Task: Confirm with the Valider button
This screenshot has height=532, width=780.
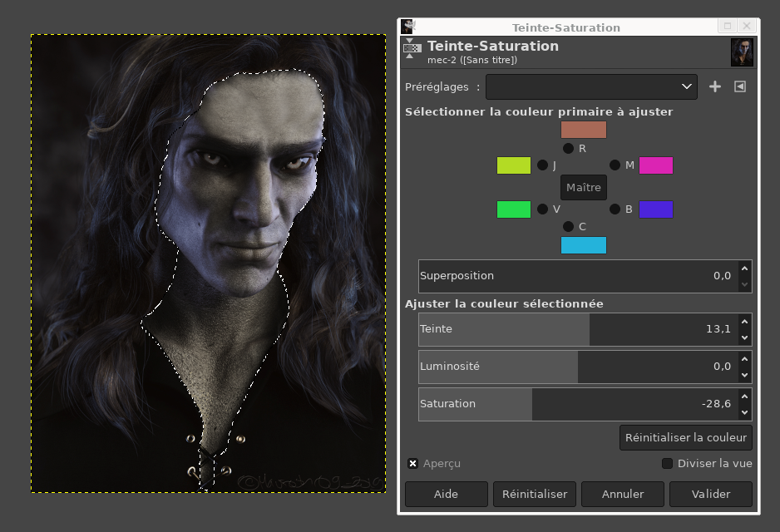Action: (x=710, y=495)
